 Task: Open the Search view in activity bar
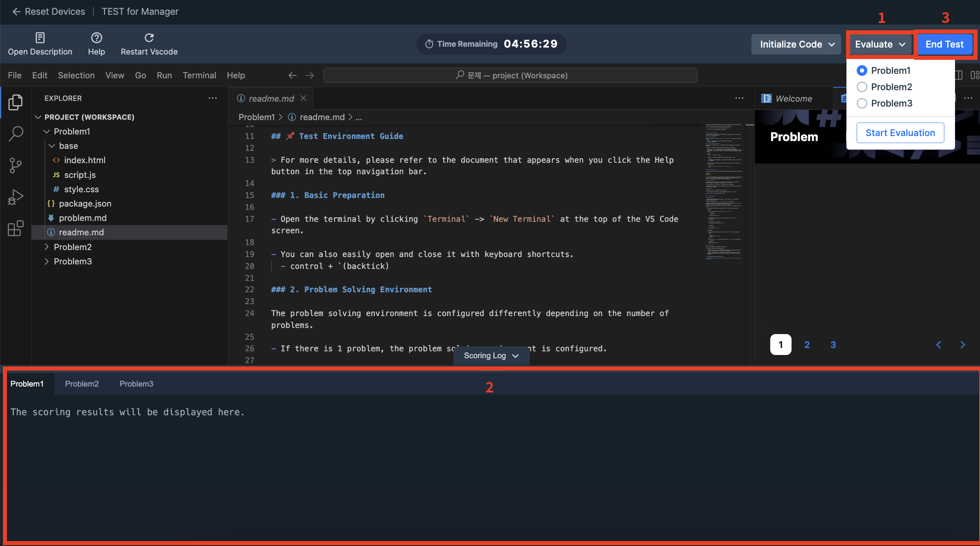[16, 134]
